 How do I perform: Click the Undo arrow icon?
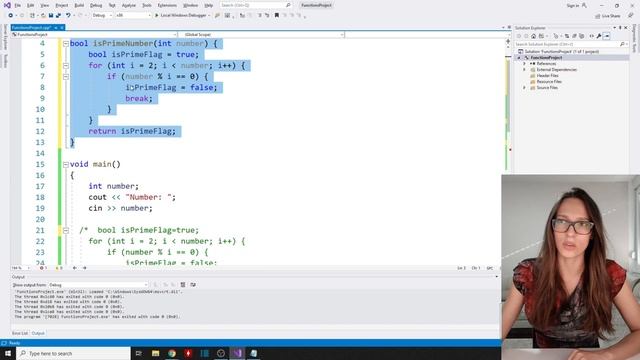(68, 16)
